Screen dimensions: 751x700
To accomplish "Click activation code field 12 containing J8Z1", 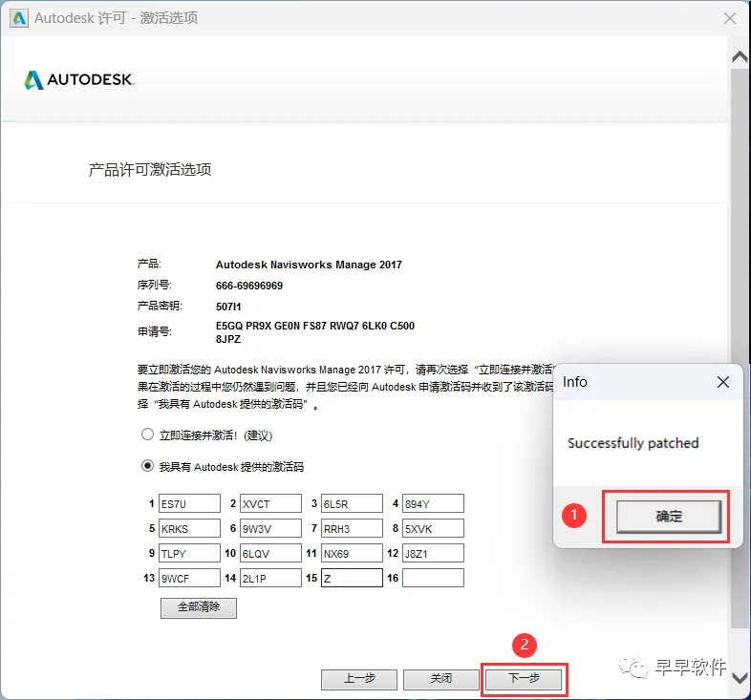I will 433,553.
